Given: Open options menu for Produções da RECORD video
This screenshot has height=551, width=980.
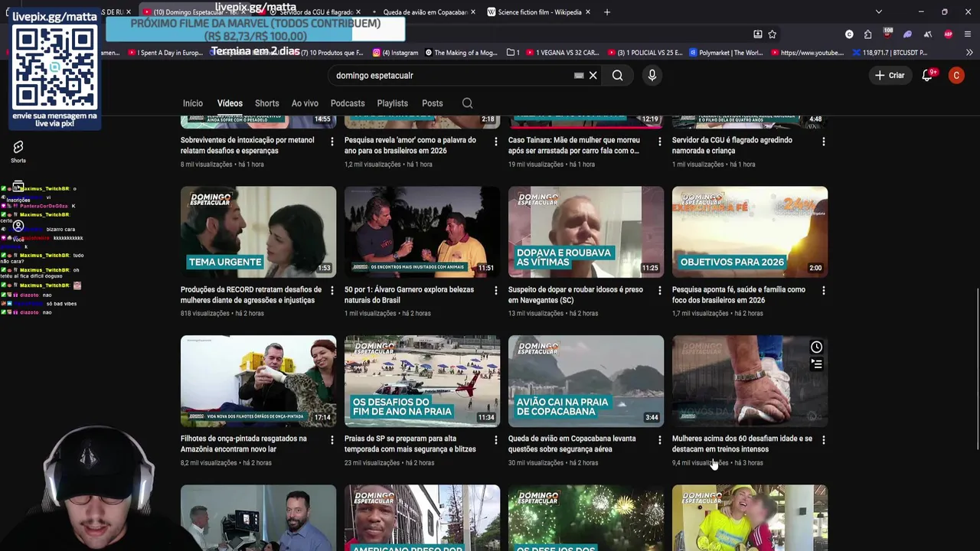Looking at the screenshot, I should click(x=332, y=291).
